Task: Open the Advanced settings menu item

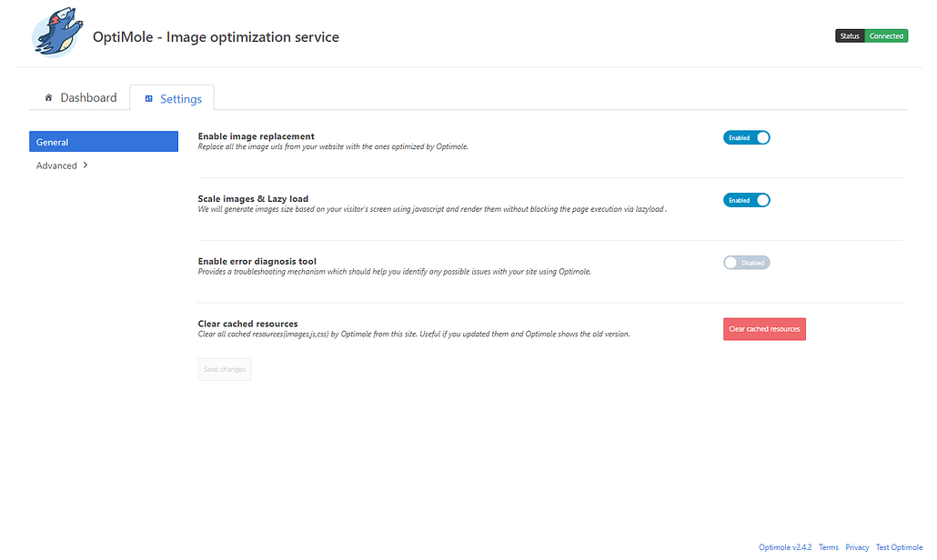Action: (62, 165)
